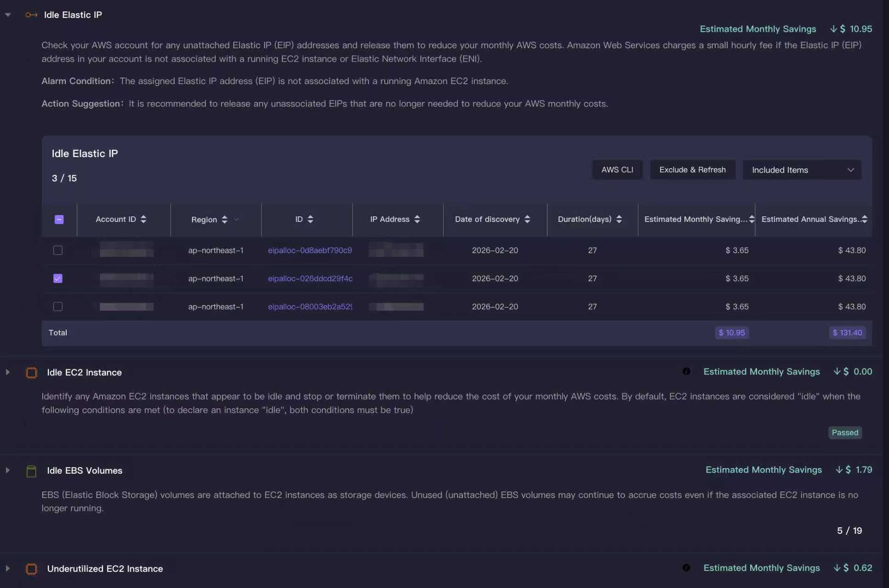Click the info icon next to Idle EC2 Instance savings

(686, 371)
